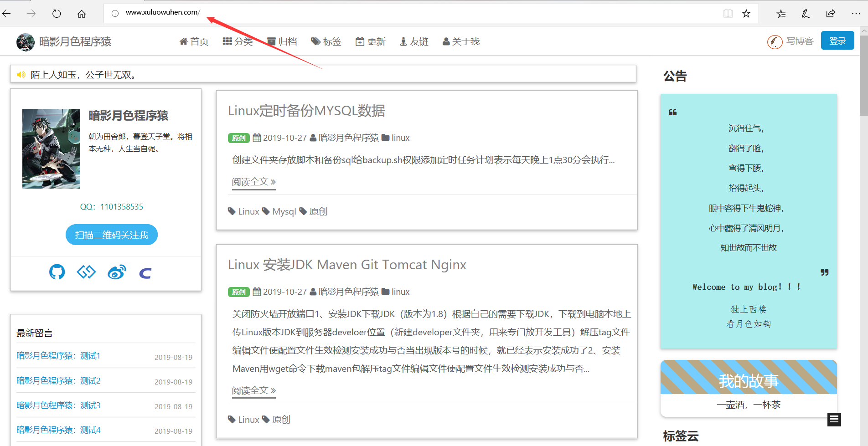Image resolution: width=868 pixels, height=446 pixels.
Task: Click the Add notes pen icon in toolbar
Action: [x=805, y=13]
